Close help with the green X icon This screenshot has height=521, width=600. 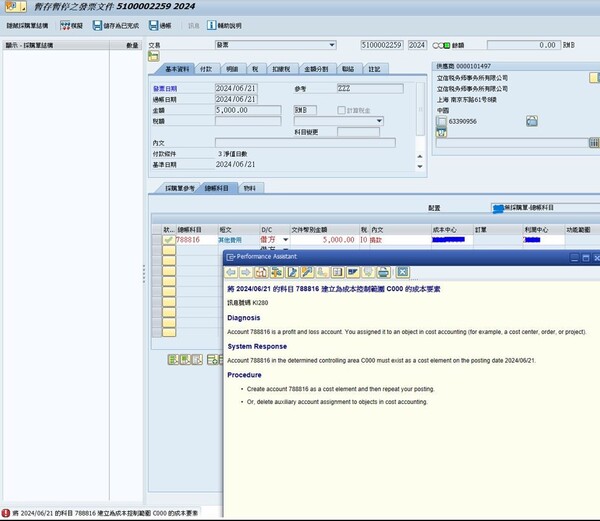403,272
